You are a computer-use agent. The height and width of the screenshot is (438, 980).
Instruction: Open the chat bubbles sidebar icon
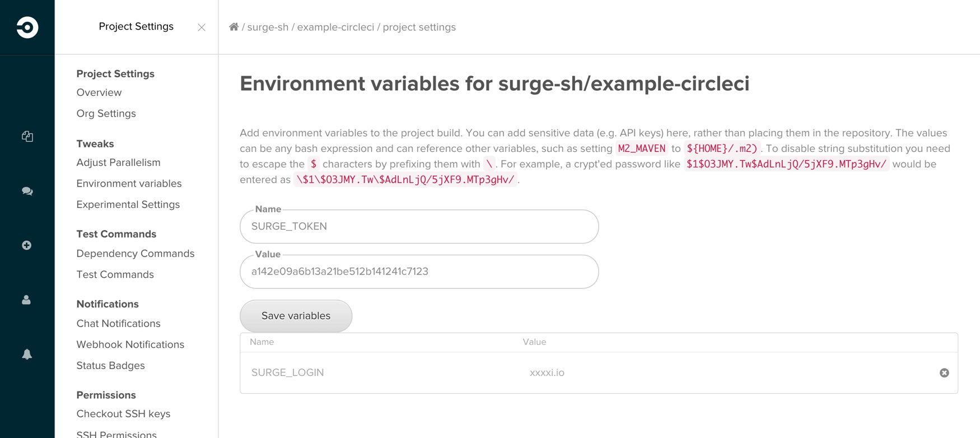point(27,191)
